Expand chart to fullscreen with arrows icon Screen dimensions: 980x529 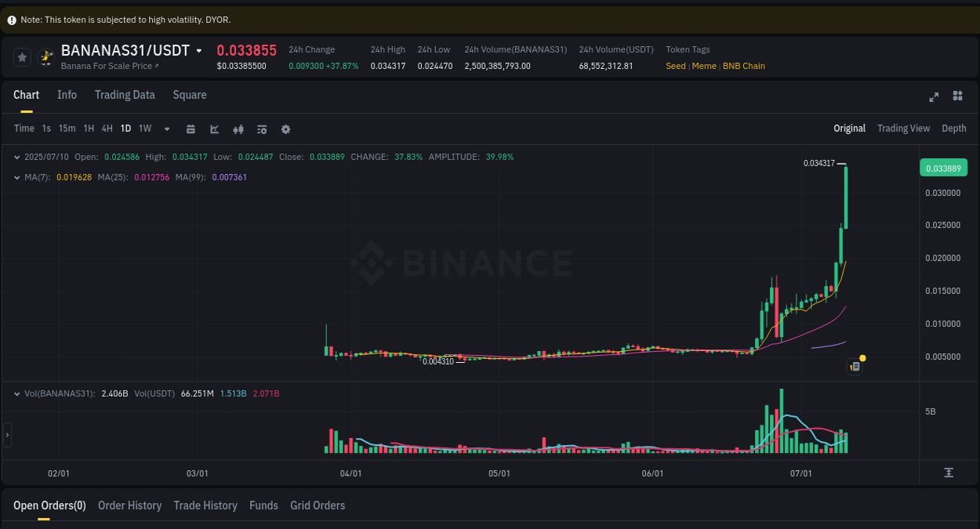pos(933,97)
